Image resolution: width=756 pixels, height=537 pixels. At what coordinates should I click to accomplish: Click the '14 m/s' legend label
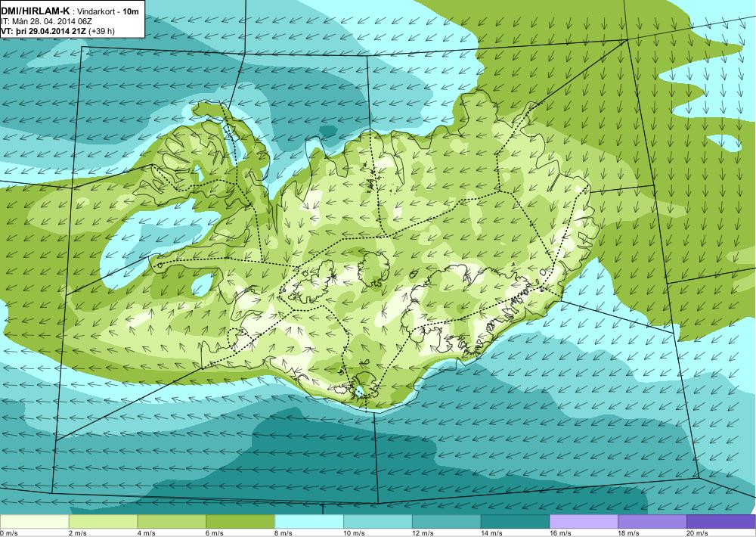click(x=491, y=533)
